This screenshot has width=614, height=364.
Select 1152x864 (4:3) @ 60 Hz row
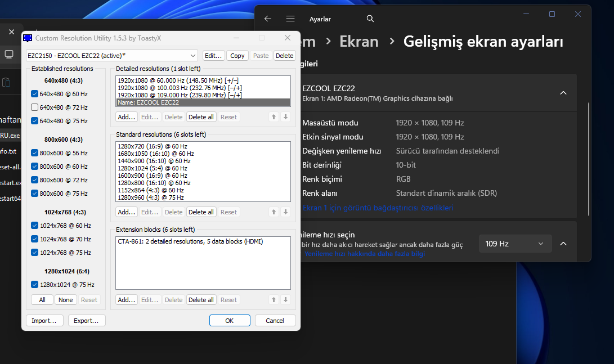(203, 190)
